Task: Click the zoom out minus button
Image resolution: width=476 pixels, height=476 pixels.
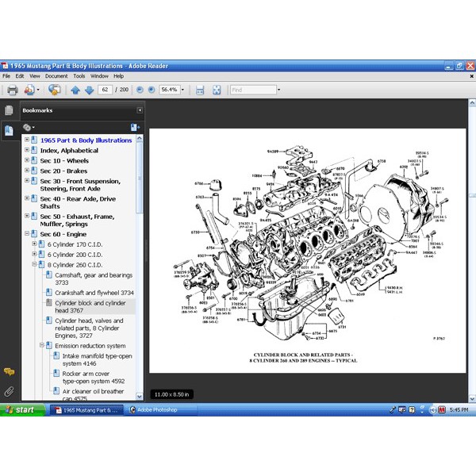Action: pos(140,90)
